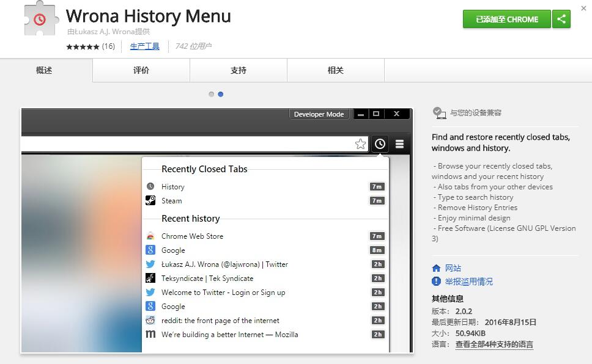
Task: Click the '50.94KiB' size value
Action: 470,333
